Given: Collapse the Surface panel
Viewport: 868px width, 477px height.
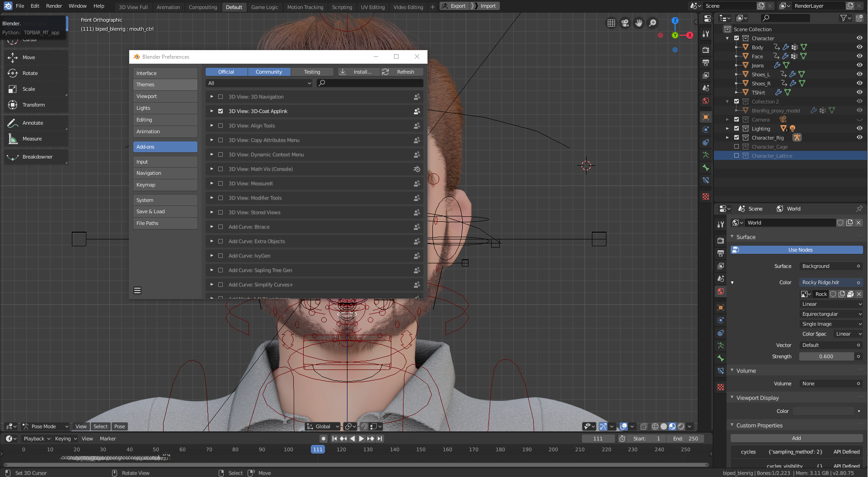Looking at the screenshot, I should pos(732,237).
